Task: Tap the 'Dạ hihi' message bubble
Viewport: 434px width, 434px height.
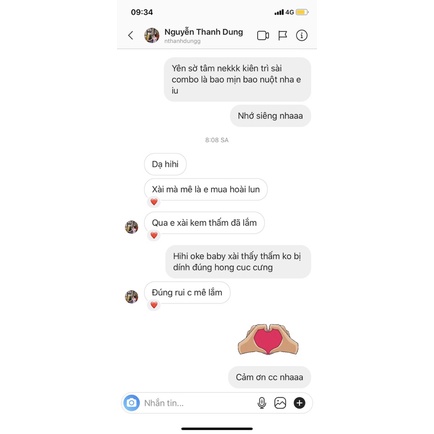Action: point(165,164)
